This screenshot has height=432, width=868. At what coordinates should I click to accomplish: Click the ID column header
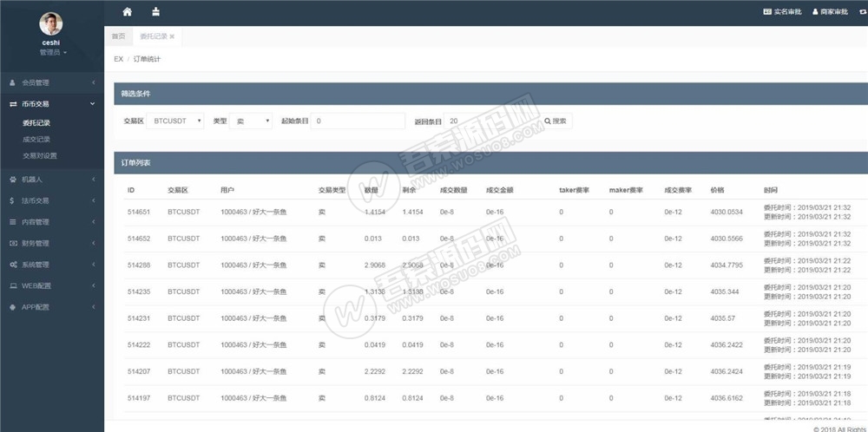(131, 190)
